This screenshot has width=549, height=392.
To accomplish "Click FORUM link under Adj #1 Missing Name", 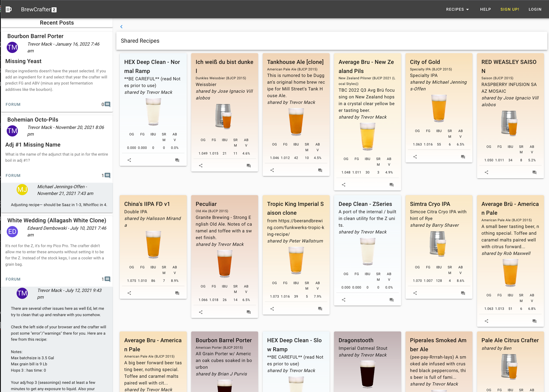I will pos(13,175).
